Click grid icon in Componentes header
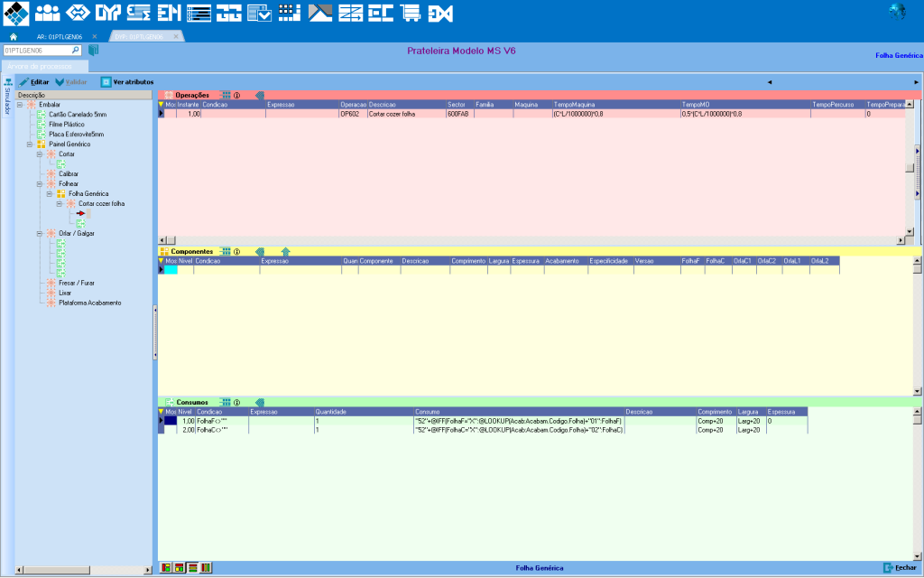The height and width of the screenshot is (578, 924). click(x=226, y=251)
